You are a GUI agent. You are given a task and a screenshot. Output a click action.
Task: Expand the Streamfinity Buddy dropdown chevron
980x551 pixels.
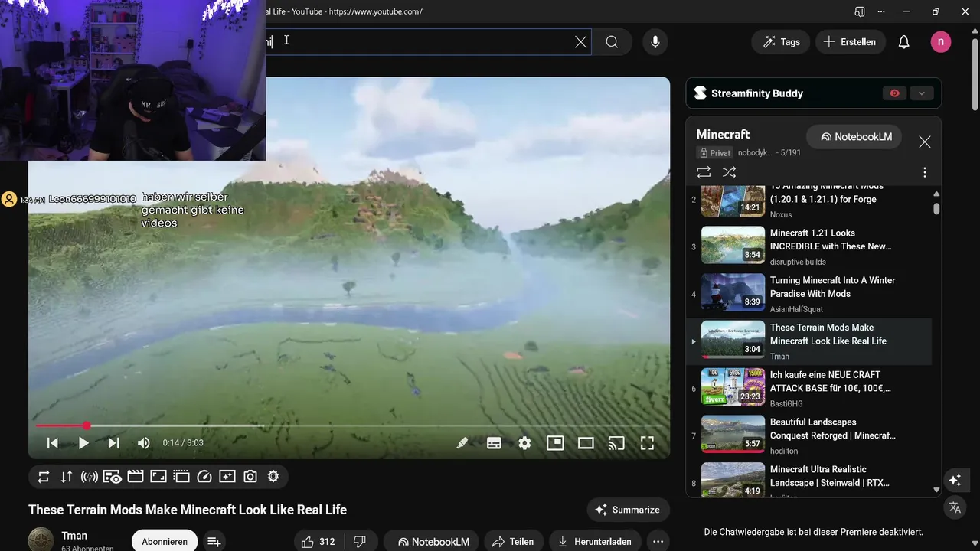pos(922,93)
